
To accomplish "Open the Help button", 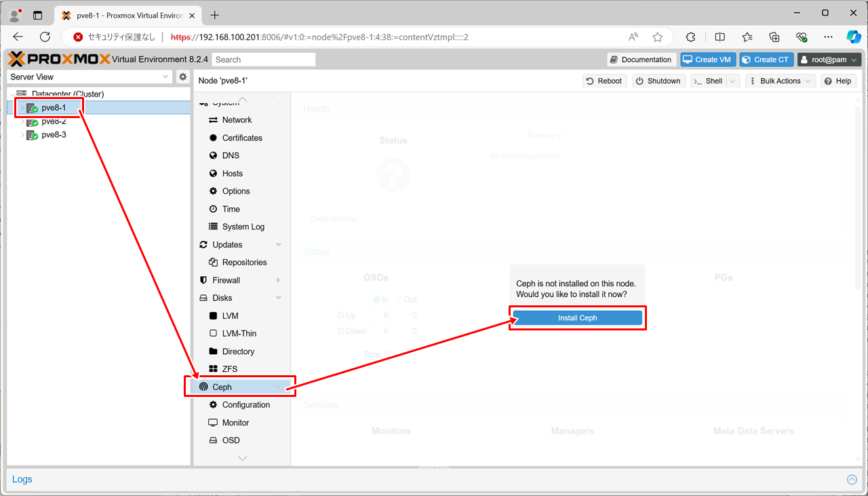I will tap(837, 81).
